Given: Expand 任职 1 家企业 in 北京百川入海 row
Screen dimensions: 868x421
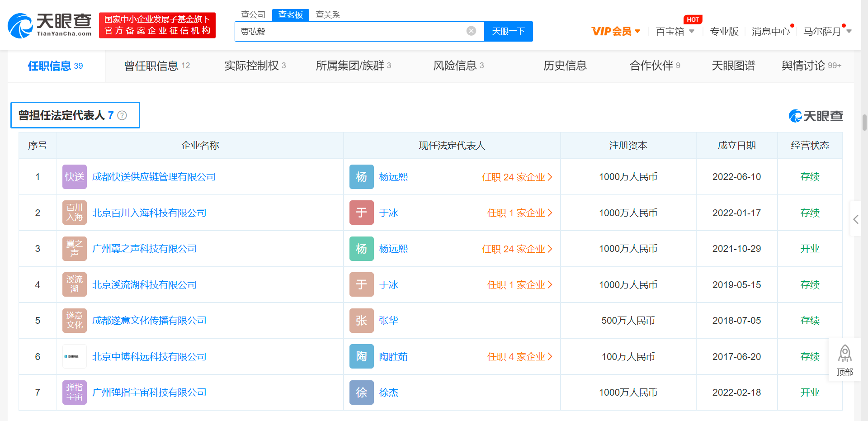Looking at the screenshot, I should coord(520,213).
